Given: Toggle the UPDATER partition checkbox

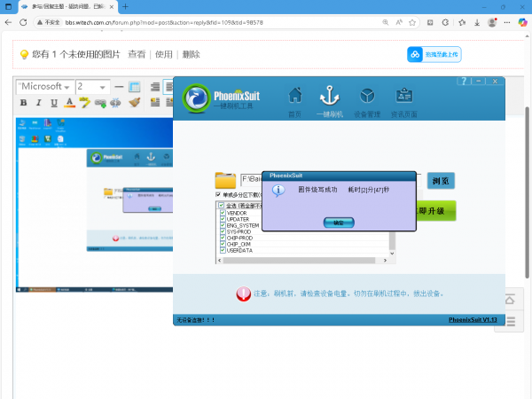Looking at the screenshot, I should point(223,219).
